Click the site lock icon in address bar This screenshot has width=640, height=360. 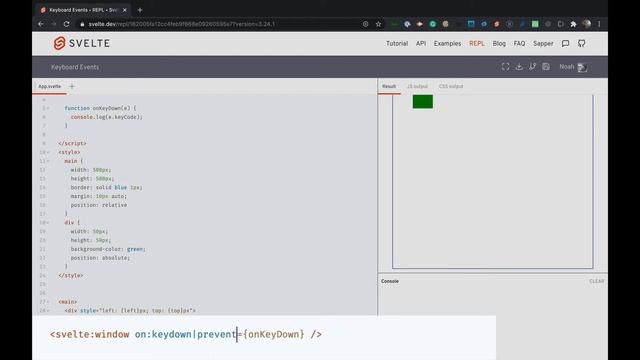click(x=82, y=24)
